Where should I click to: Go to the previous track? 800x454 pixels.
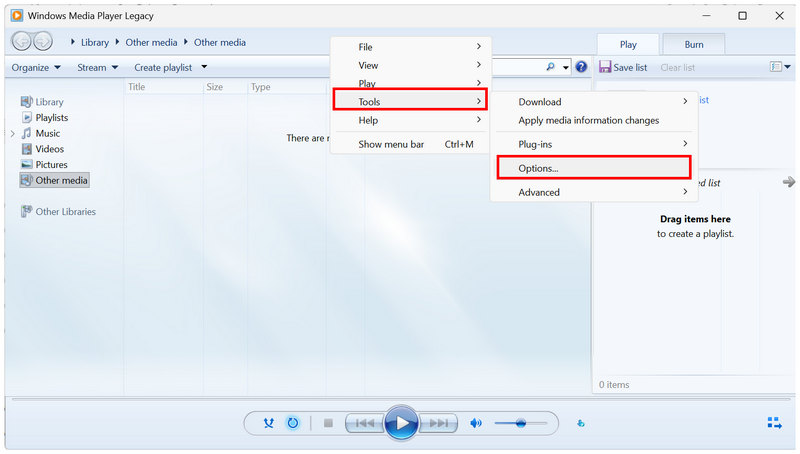click(x=364, y=423)
